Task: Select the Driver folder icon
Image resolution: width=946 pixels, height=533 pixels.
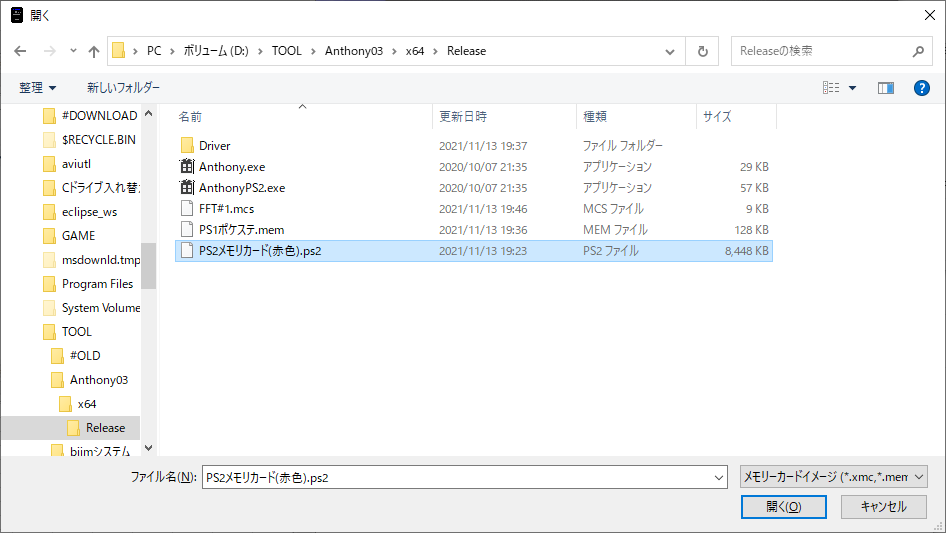Action: click(187, 145)
